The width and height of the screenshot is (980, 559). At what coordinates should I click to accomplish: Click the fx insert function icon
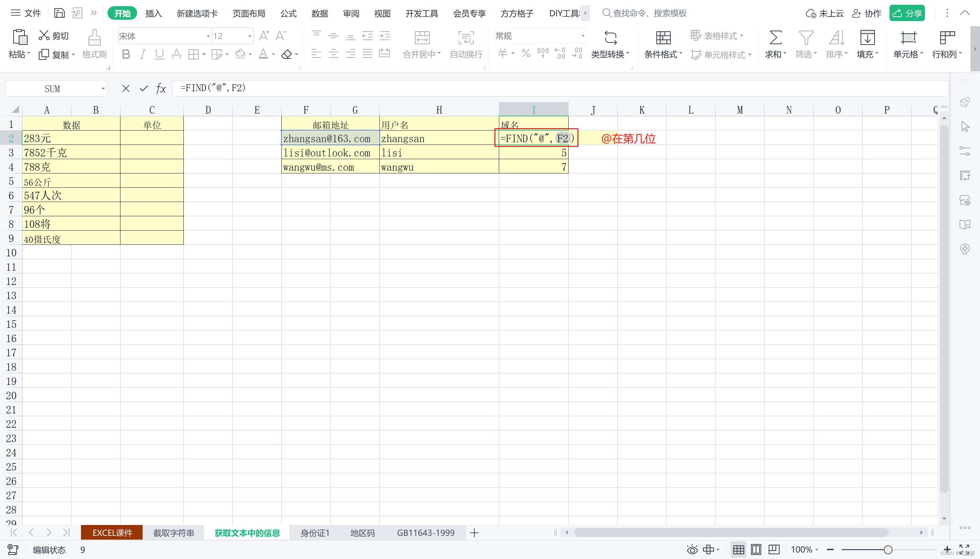(161, 89)
